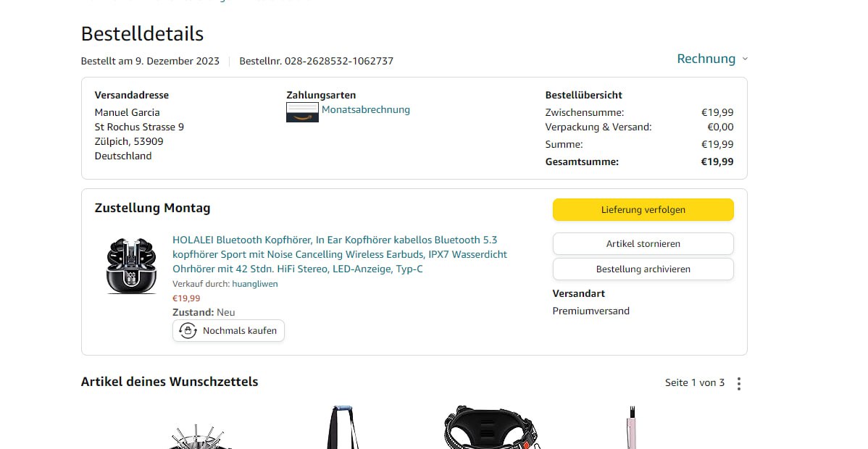
Task: Open seller huangliwen profile link
Action: pos(254,284)
